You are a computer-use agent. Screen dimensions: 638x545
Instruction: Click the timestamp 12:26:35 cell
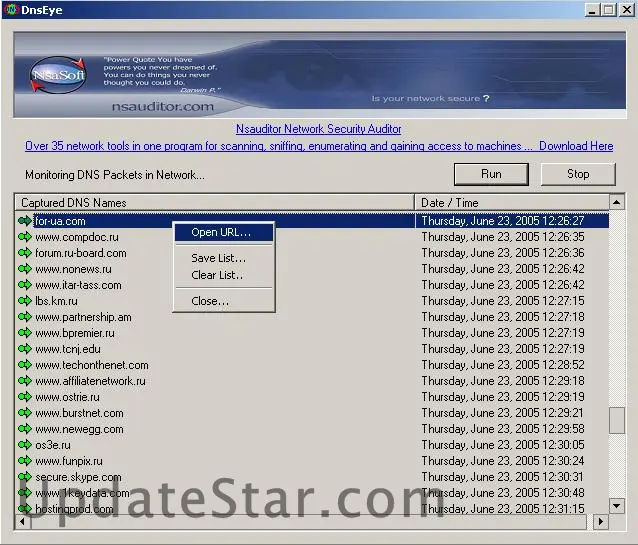pyautogui.click(x=503, y=237)
